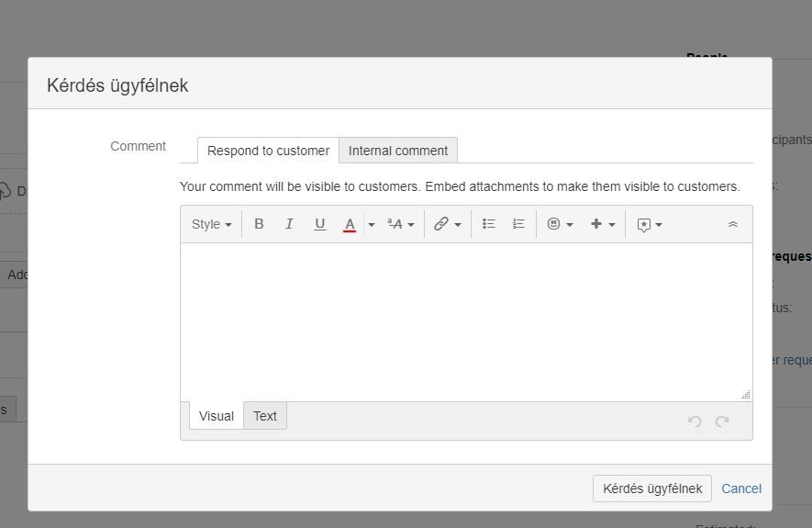
Task: Insert a numbered list
Action: [x=518, y=224]
